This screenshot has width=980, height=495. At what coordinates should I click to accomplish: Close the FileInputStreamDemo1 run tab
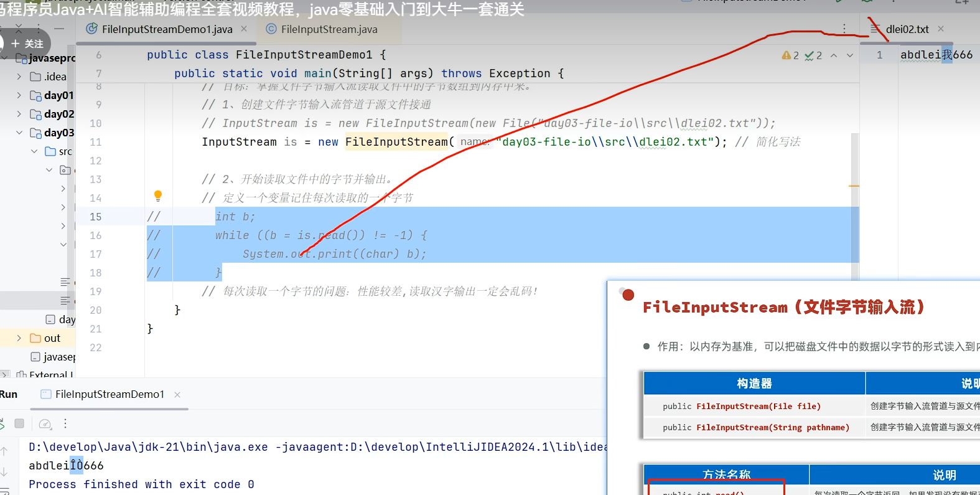[x=177, y=394]
